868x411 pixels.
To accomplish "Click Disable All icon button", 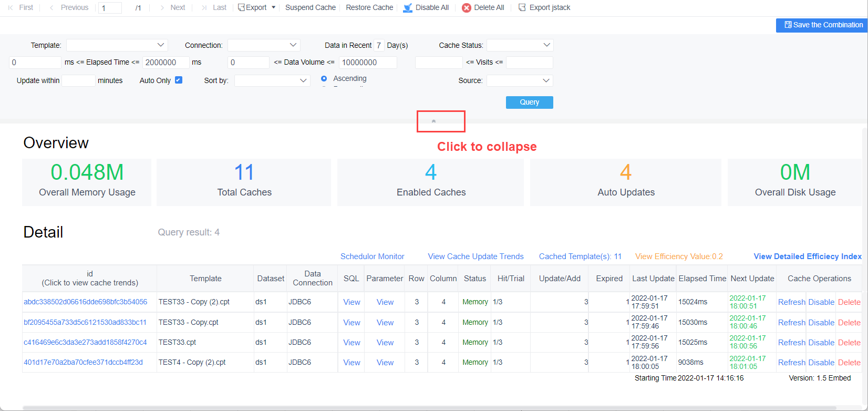I will coord(408,8).
